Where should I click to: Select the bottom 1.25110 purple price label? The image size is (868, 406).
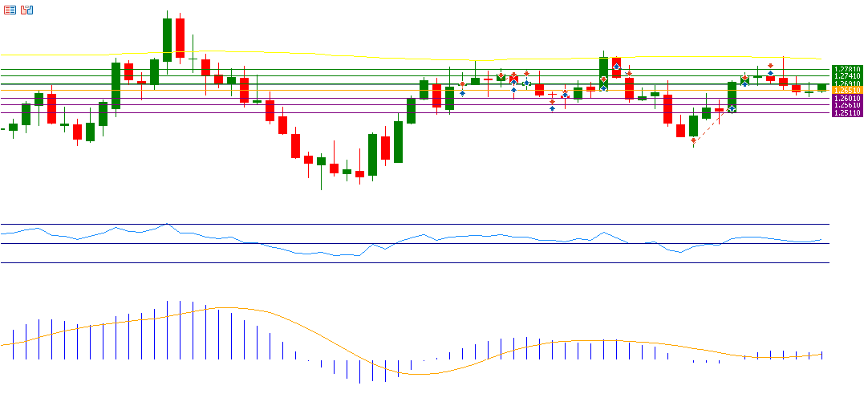[x=846, y=113]
